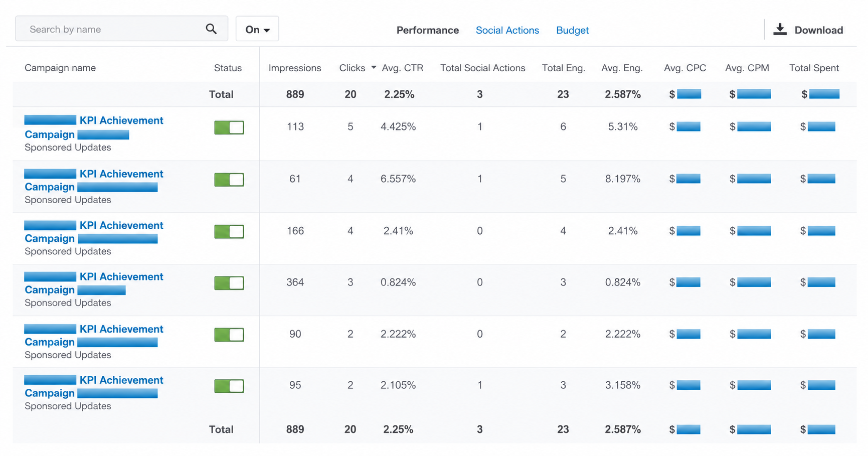Viewport: 868px width, 456px height.
Task: Sort by the Avg. CTR column header
Action: (402, 68)
